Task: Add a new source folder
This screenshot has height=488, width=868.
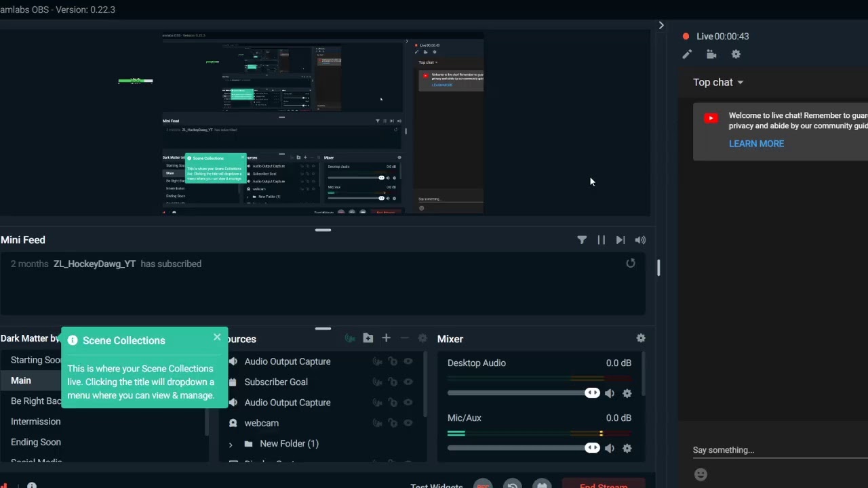Action: [368, 338]
